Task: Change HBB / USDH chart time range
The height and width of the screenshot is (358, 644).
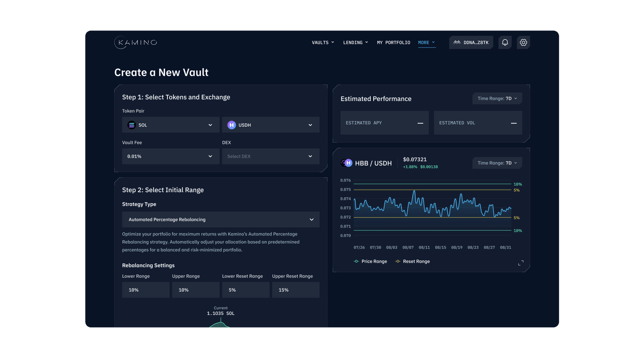Action: coord(497,163)
